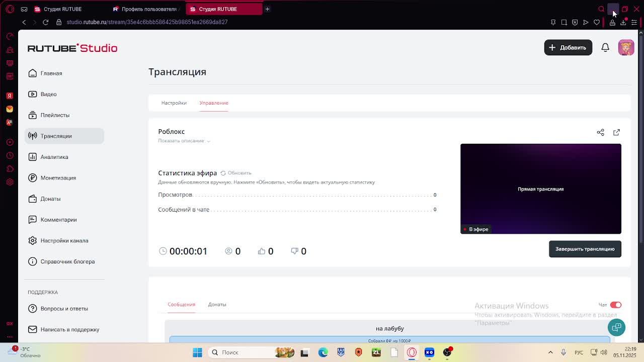This screenshot has height=362, width=644.
Task: Open the user avatar menu
Action: [x=626, y=47]
